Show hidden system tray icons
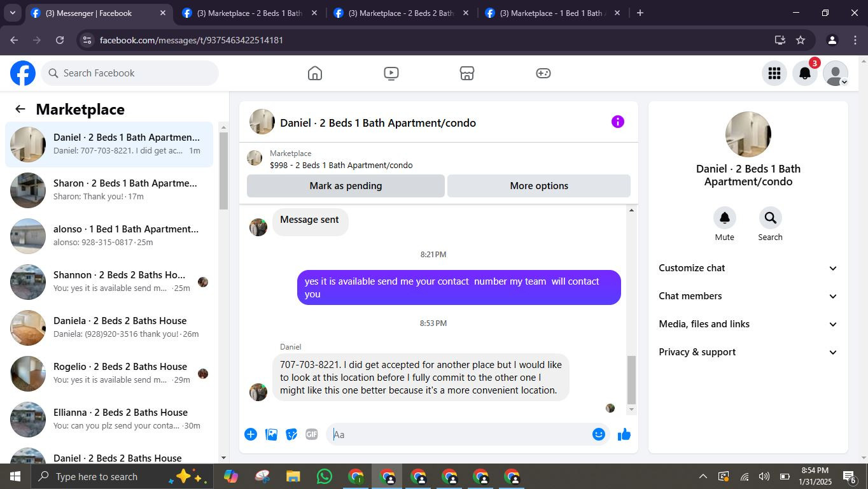This screenshot has height=489, width=868. click(x=703, y=476)
